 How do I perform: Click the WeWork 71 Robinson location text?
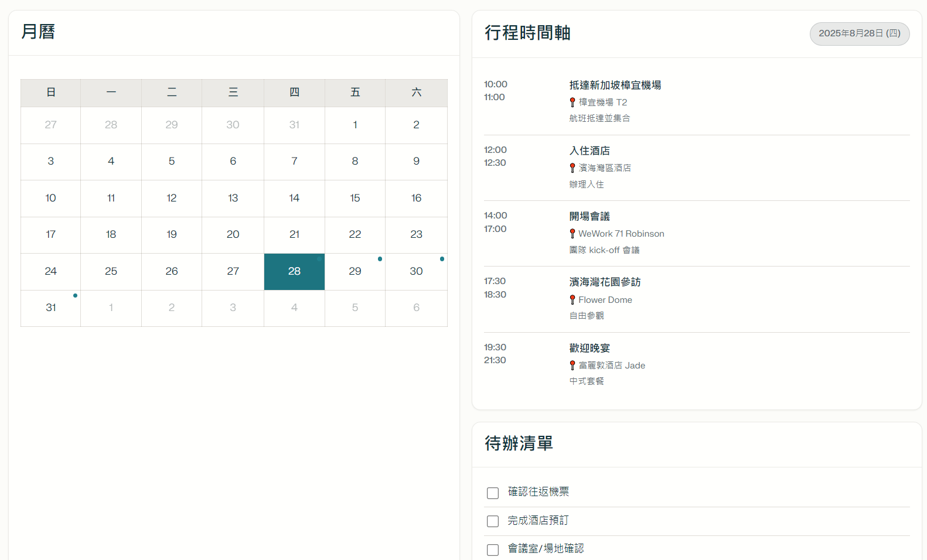pos(621,234)
